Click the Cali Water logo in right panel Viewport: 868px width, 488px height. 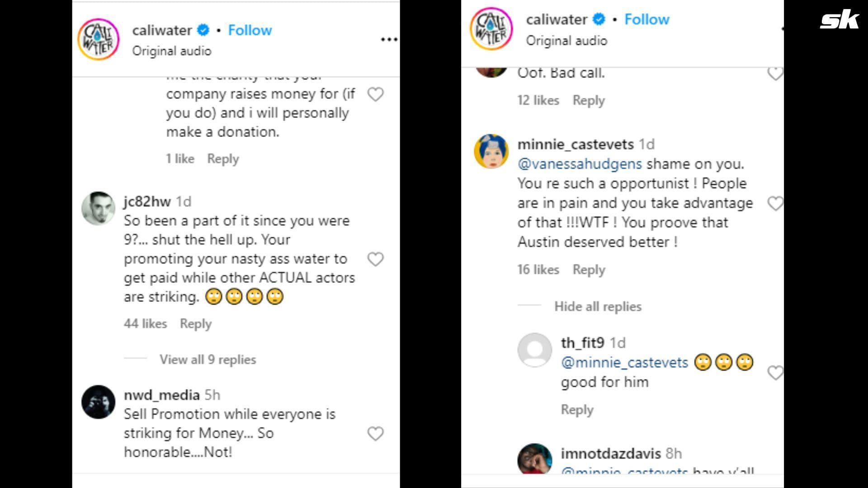click(x=491, y=29)
